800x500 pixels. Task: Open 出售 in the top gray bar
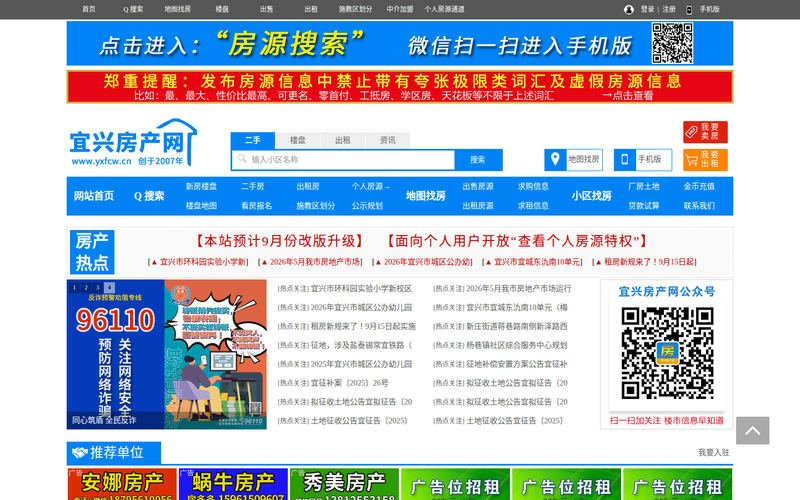pyautogui.click(x=266, y=9)
